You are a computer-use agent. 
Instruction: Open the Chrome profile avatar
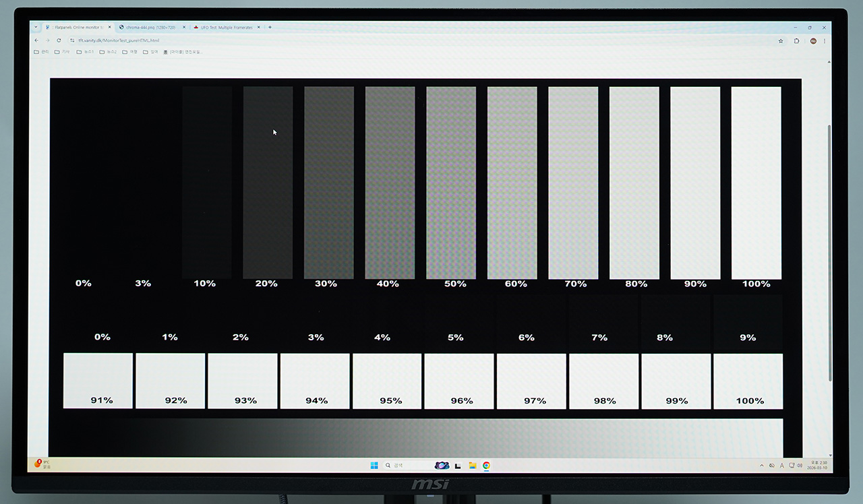[x=813, y=41]
